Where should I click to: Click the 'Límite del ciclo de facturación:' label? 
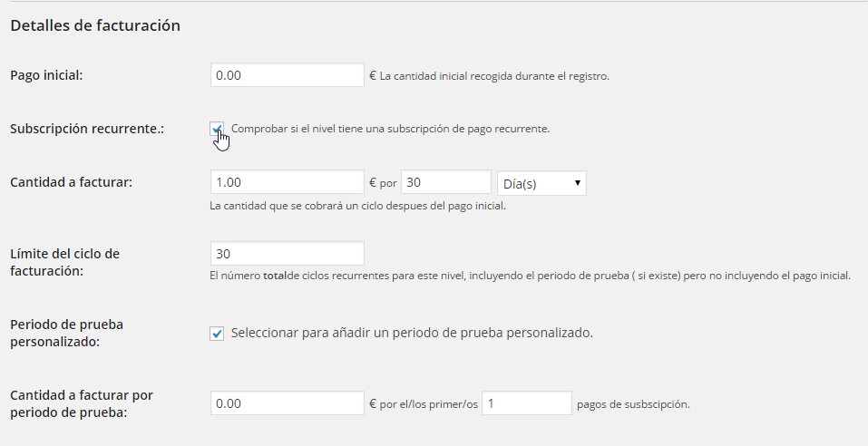(64, 262)
